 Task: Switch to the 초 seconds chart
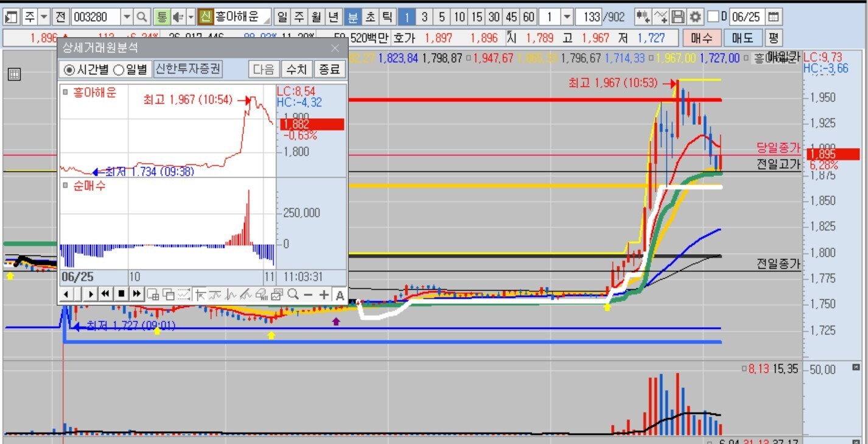369,16
